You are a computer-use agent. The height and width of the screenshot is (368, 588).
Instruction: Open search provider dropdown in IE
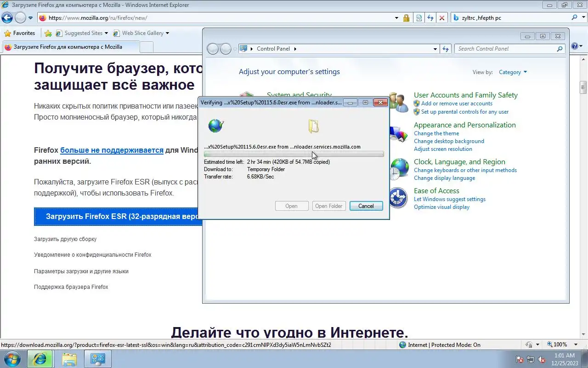click(x=583, y=18)
